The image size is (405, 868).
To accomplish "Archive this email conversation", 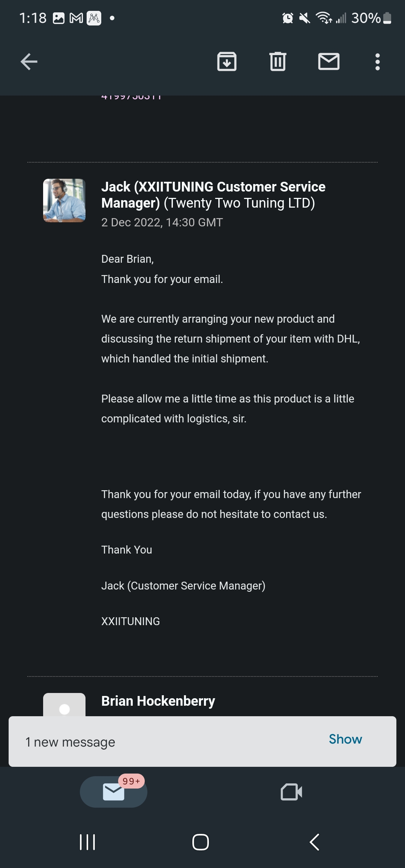I will tap(227, 62).
